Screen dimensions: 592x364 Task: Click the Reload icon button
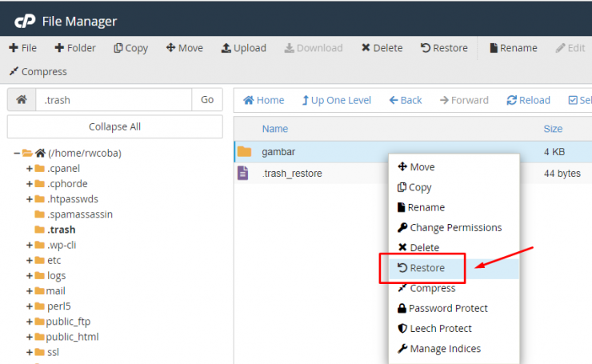click(x=512, y=100)
